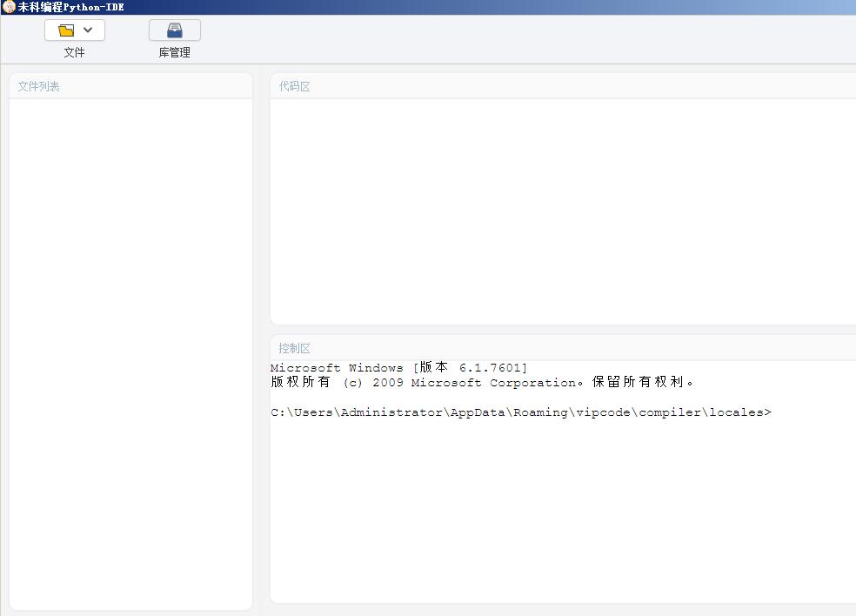856x616 pixels.
Task: Click the Microsoft Windows version line in the console
Action: (x=399, y=367)
